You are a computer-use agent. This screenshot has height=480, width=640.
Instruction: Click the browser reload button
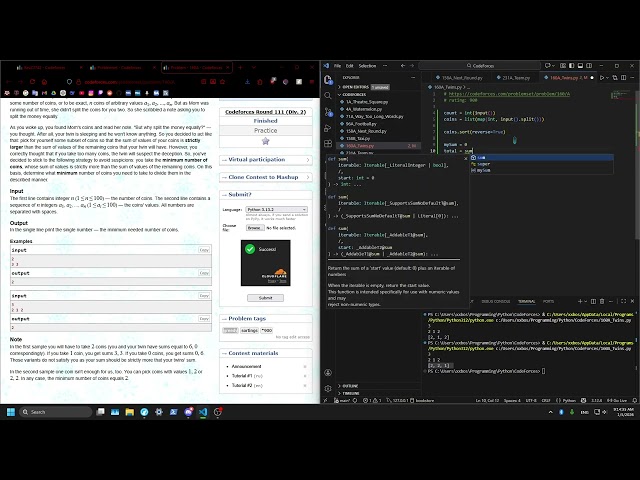(32, 82)
